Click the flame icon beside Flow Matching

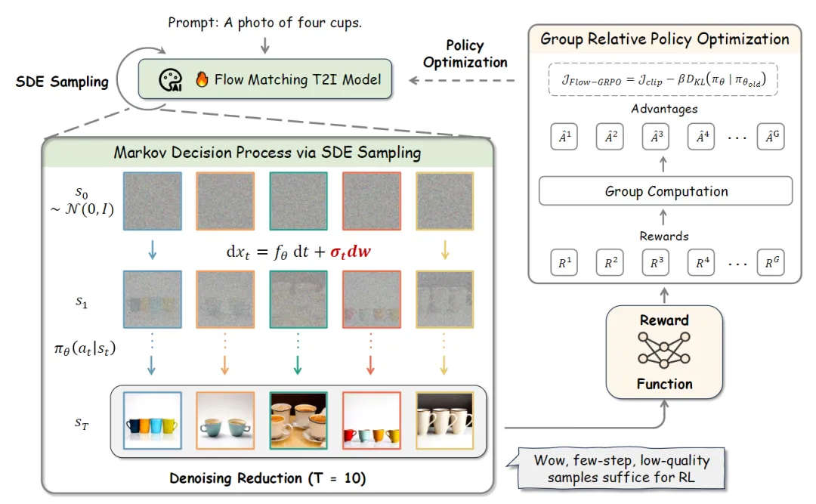coord(202,79)
